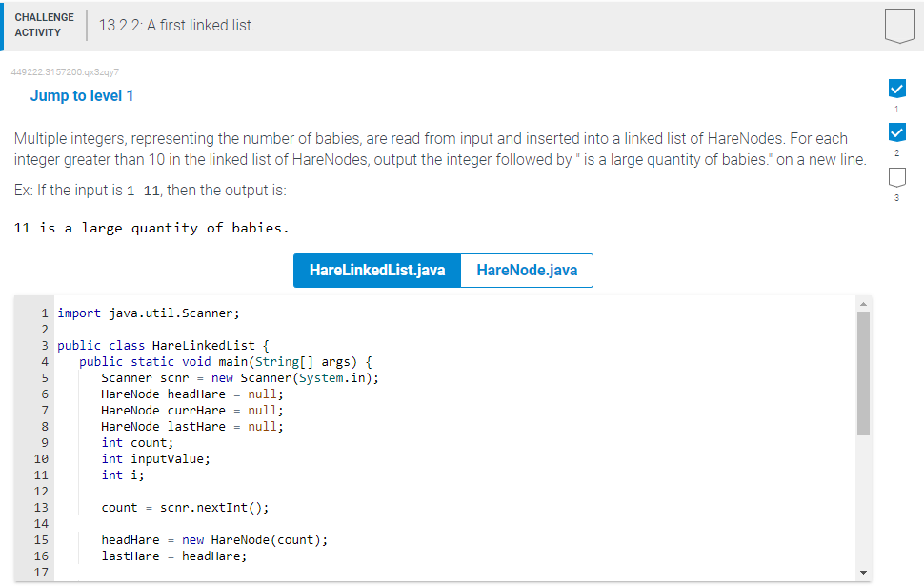
Task: Click the shield outline icon in the header
Action: (x=899, y=26)
